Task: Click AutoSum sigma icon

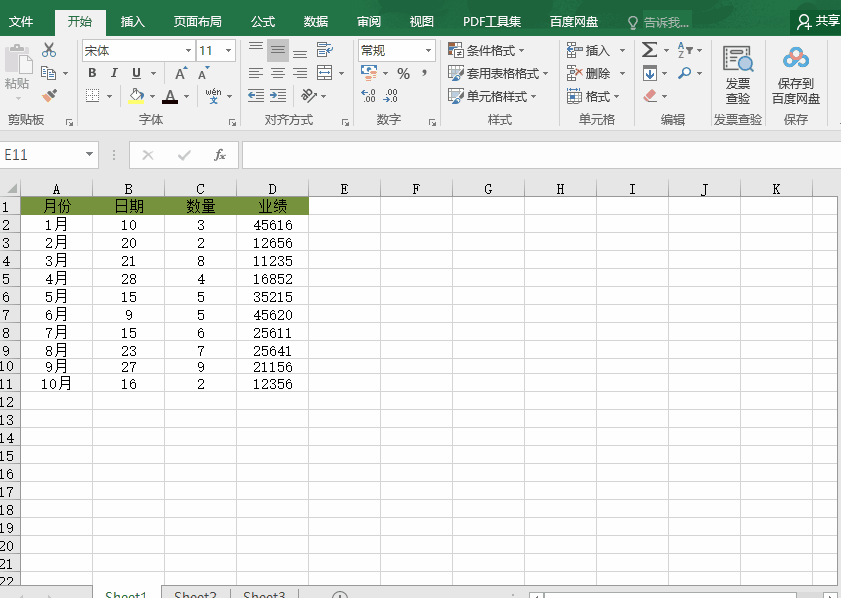Action: pyautogui.click(x=649, y=50)
